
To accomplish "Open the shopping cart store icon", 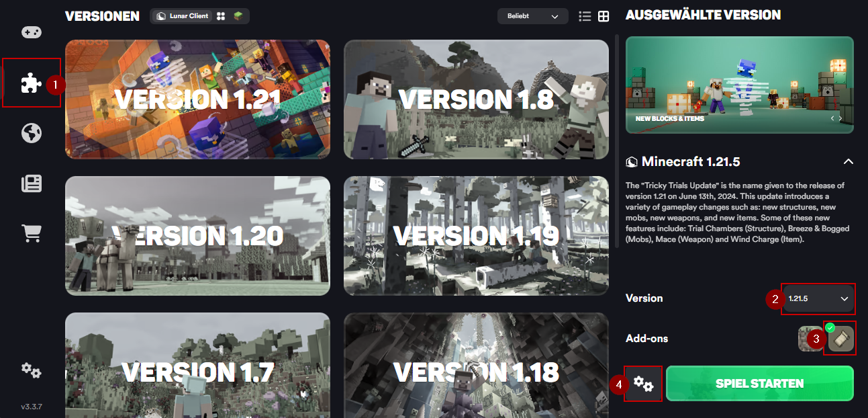I will [x=31, y=233].
